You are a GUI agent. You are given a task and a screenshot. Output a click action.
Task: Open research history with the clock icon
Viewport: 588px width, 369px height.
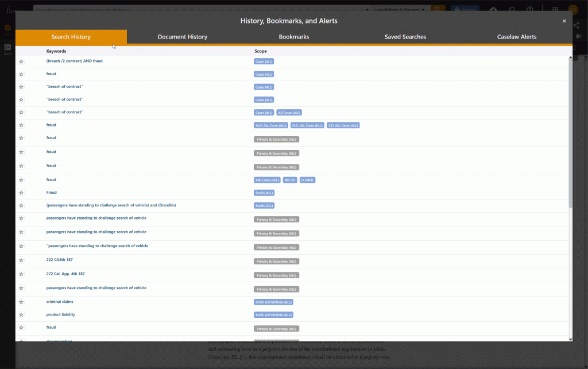click(x=512, y=10)
